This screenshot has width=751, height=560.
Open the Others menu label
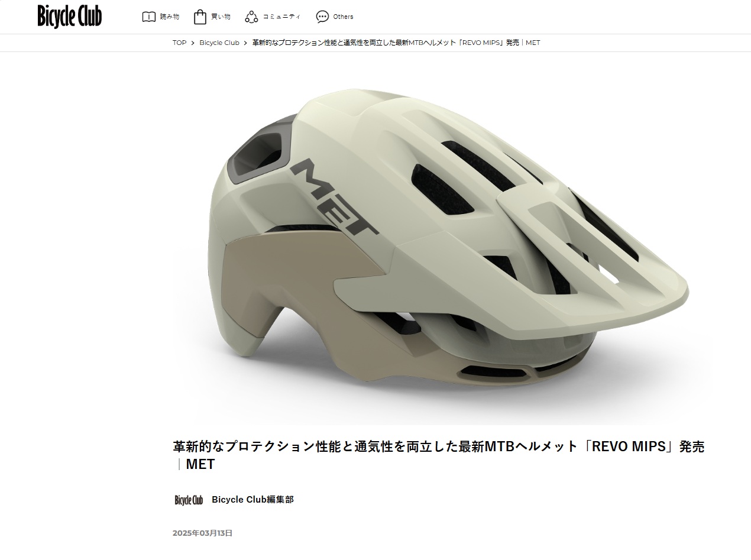click(343, 17)
